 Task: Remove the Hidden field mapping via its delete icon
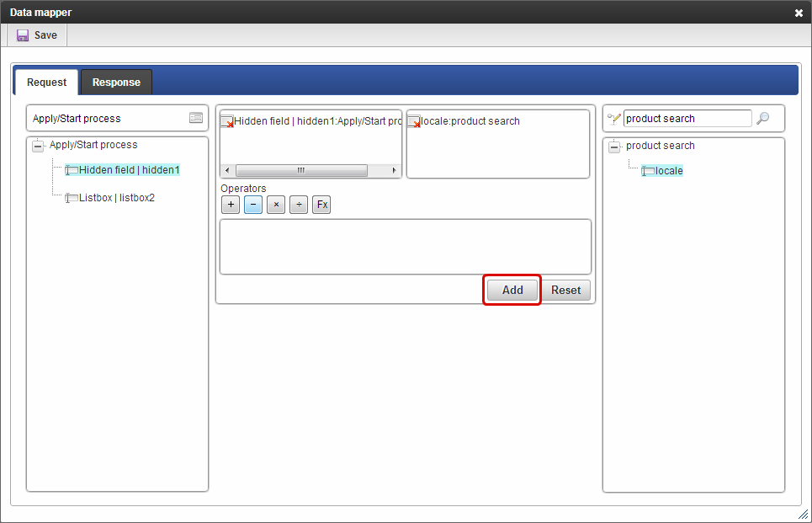click(227, 122)
